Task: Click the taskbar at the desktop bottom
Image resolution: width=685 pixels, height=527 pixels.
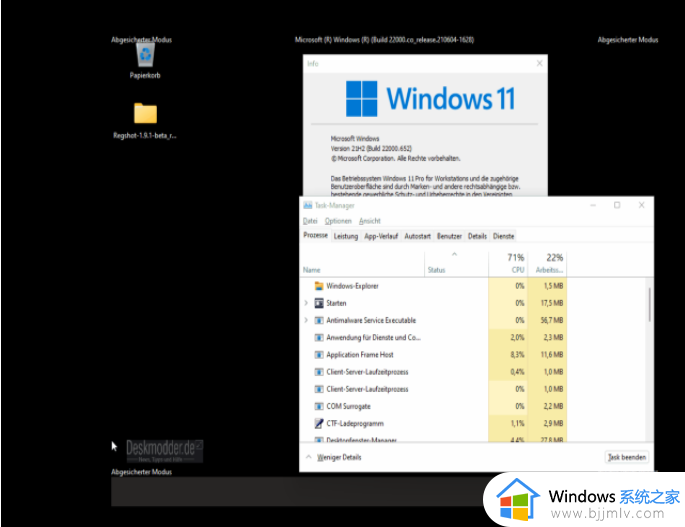Action: pyautogui.click(x=297, y=492)
